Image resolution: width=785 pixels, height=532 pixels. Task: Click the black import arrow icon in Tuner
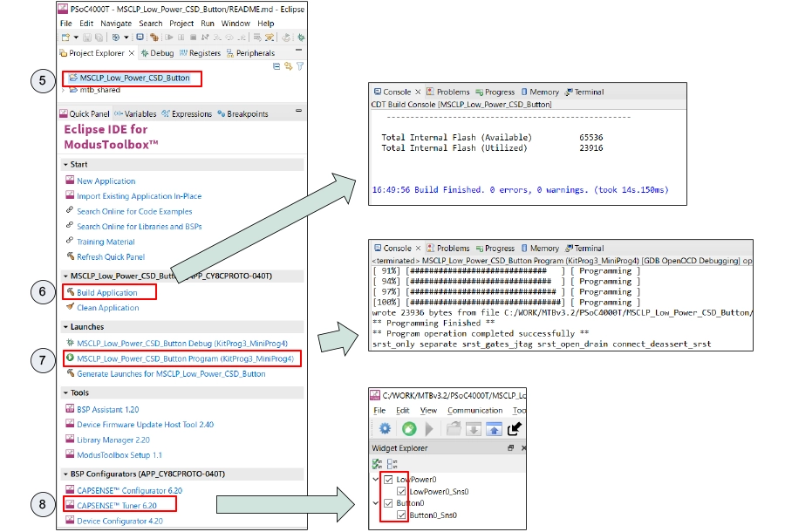pyautogui.click(x=514, y=429)
